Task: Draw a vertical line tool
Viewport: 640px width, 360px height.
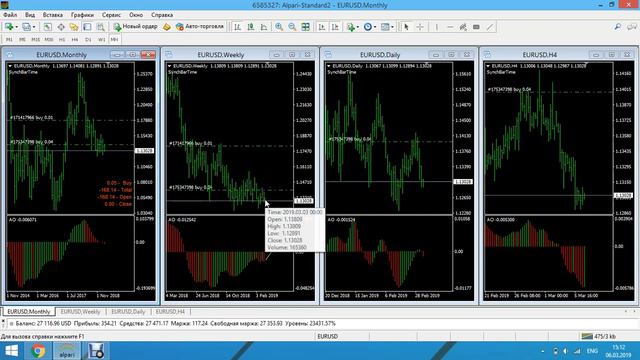Action: (x=436, y=27)
